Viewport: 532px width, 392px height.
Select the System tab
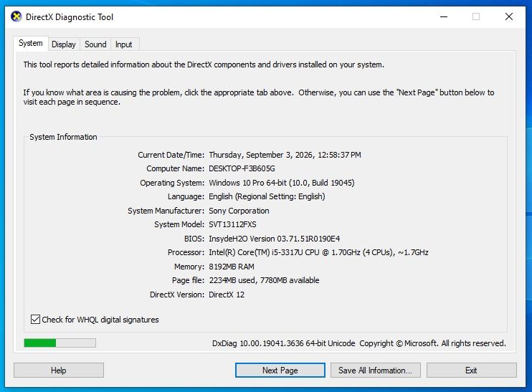tap(31, 44)
